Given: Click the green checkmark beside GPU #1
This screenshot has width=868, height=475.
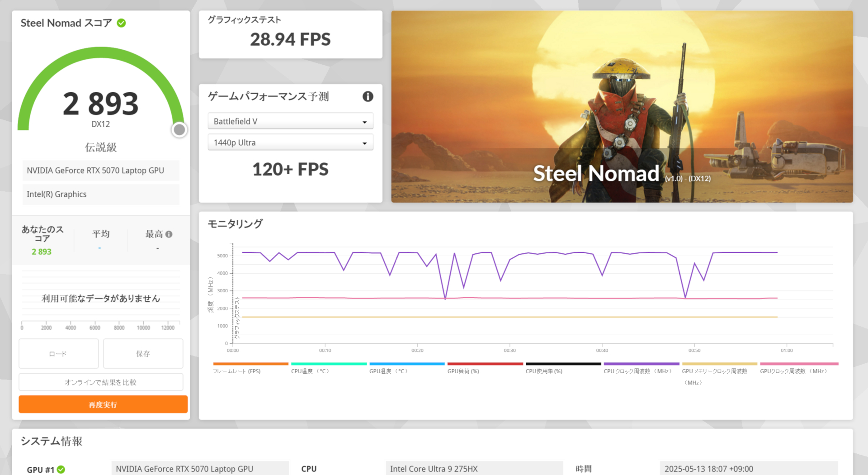Looking at the screenshot, I should click(x=61, y=470).
